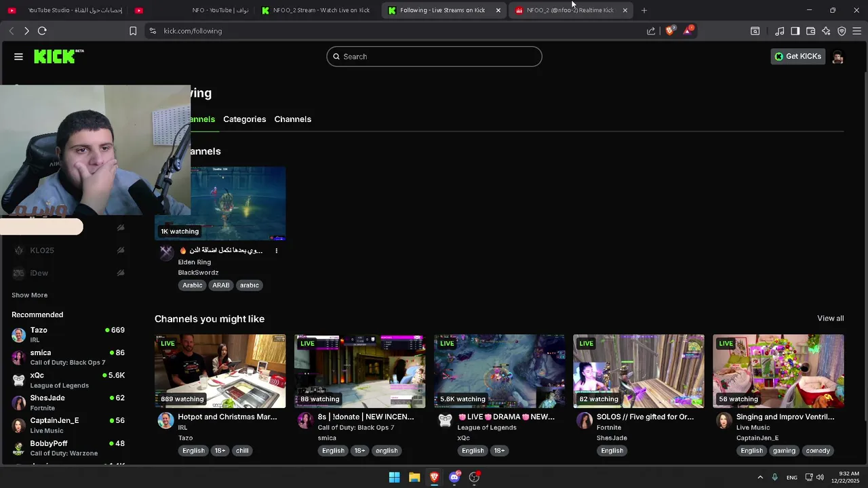Click the OBS Studio taskbar icon
Image resolution: width=868 pixels, height=488 pixels.
coord(475,477)
